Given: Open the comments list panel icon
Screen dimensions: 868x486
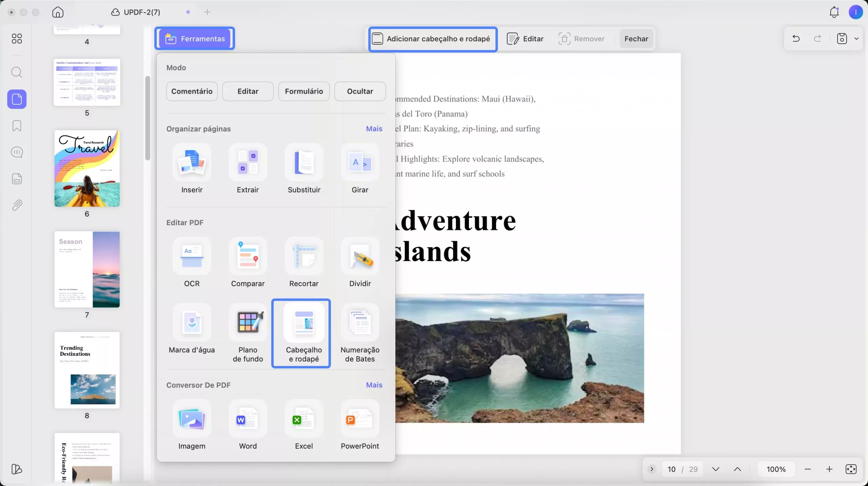Looking at the screenshot, I should (x=17, y=152).
